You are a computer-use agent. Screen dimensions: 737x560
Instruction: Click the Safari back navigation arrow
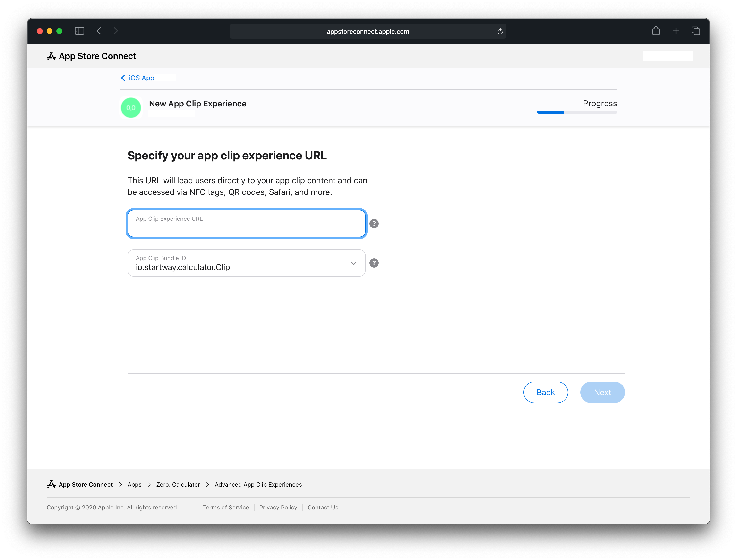[99, 31]
